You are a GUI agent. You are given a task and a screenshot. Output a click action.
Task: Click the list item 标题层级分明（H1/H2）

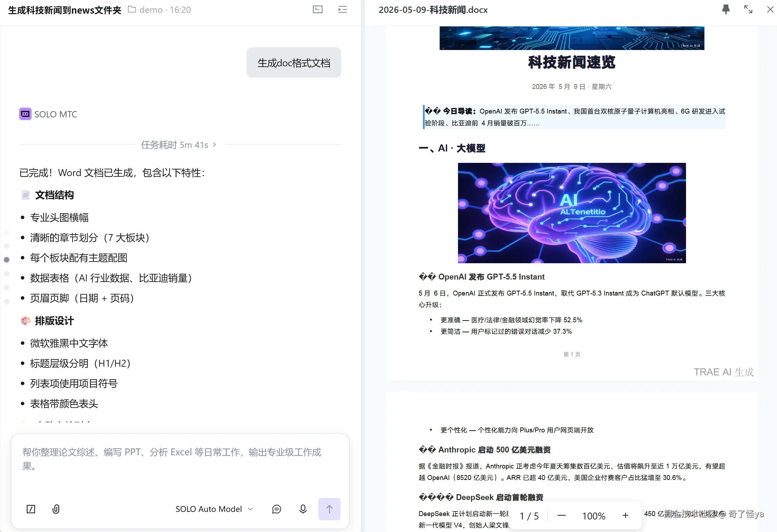coord(80,363)
